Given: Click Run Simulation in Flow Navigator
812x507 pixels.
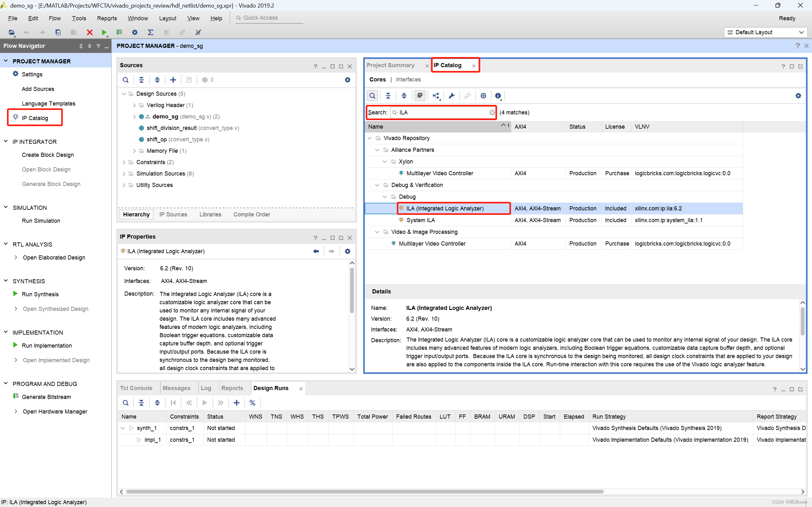Looking at the screenshot, I should pos(41,221).
